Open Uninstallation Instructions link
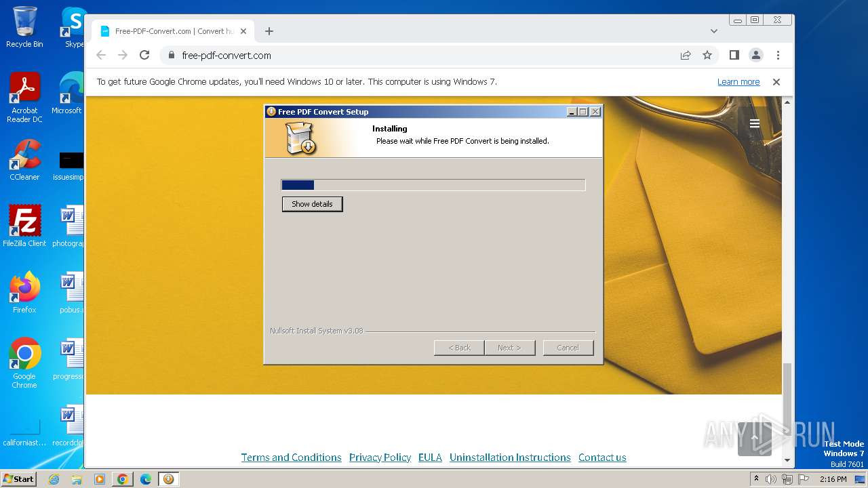The image size is (868, 488). pos(510,457)
